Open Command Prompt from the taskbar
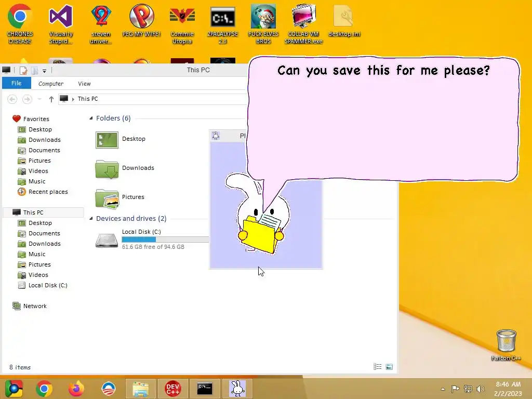This screenshot has width=532, height=399. pyautogui.click(x=205, y=389)
